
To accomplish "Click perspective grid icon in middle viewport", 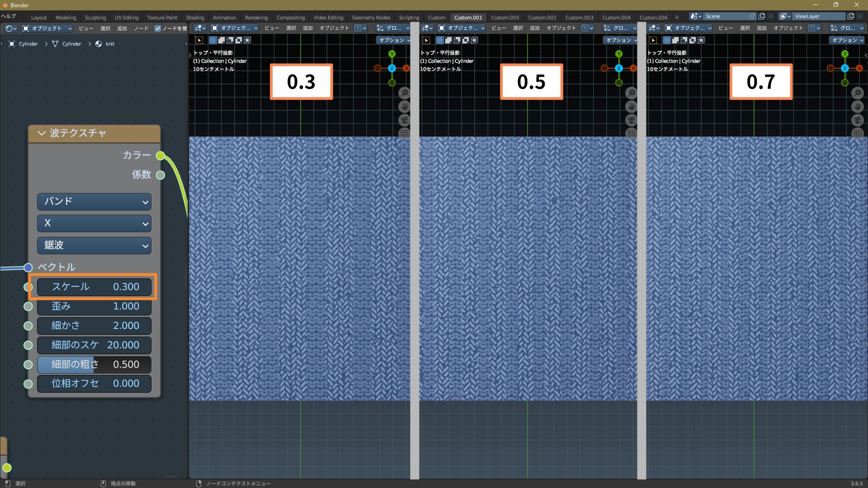I will (631, 134).
